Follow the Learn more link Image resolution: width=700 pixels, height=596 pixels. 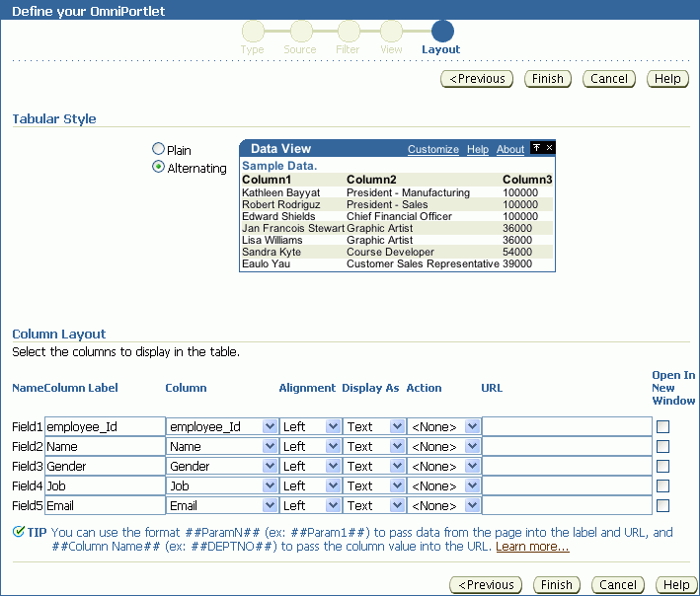pyautogui.click(x=532, y=547)
